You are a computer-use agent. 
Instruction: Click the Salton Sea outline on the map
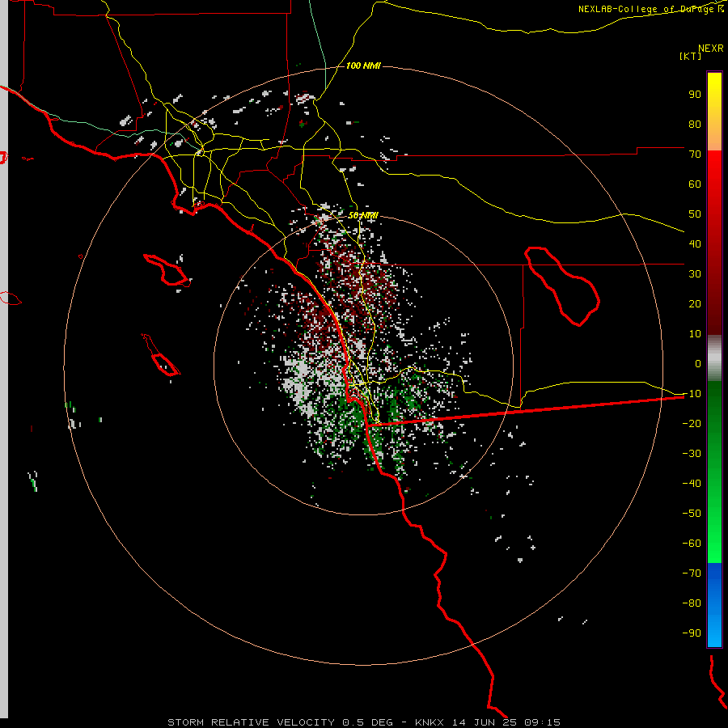(562, 286)
